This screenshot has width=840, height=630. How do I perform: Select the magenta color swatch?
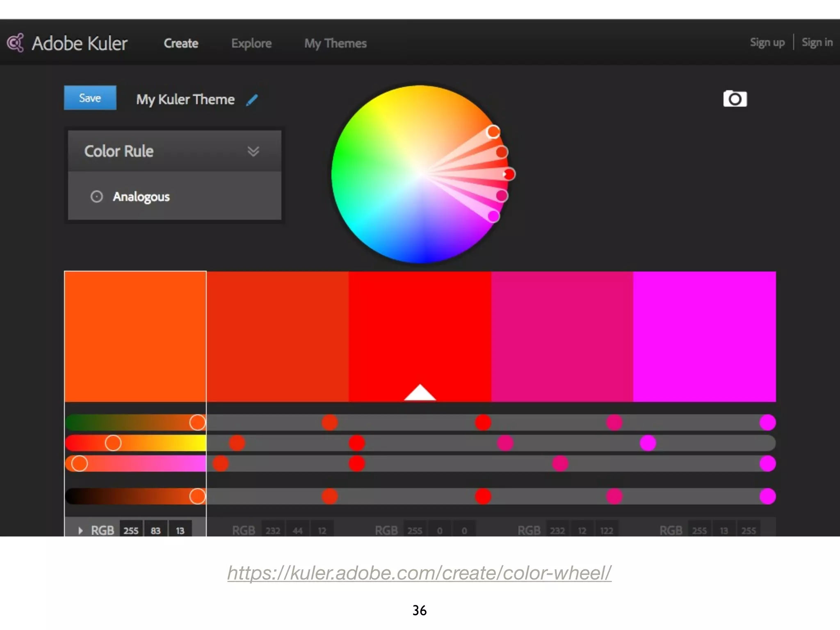[705, 336]
